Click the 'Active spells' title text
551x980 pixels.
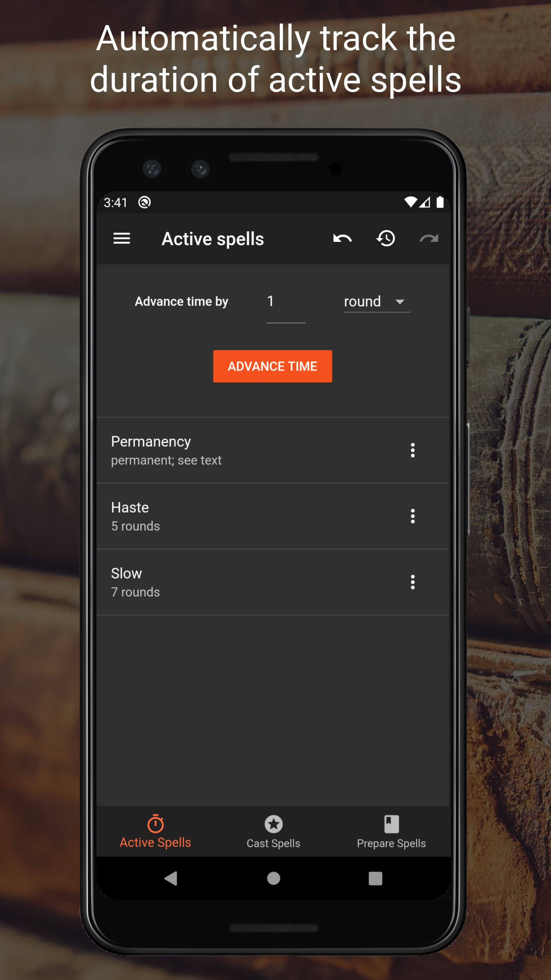[x=213, y=239]
